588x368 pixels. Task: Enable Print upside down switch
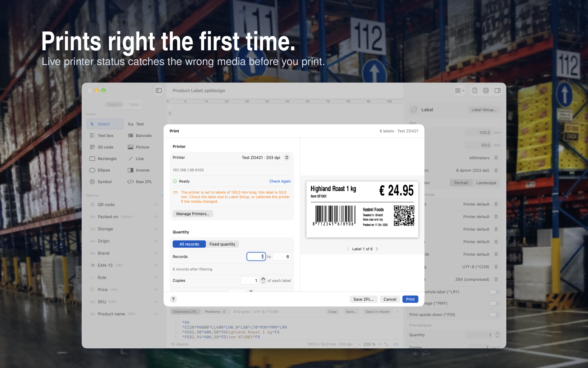pyautogui.click(x=494, y=315)
